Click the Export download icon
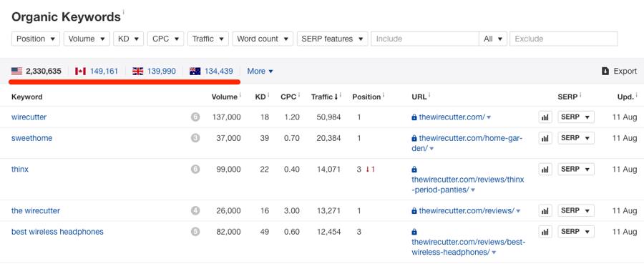This screenshot has height=264, width=644. pyautogui.click(x=605, y=72)
